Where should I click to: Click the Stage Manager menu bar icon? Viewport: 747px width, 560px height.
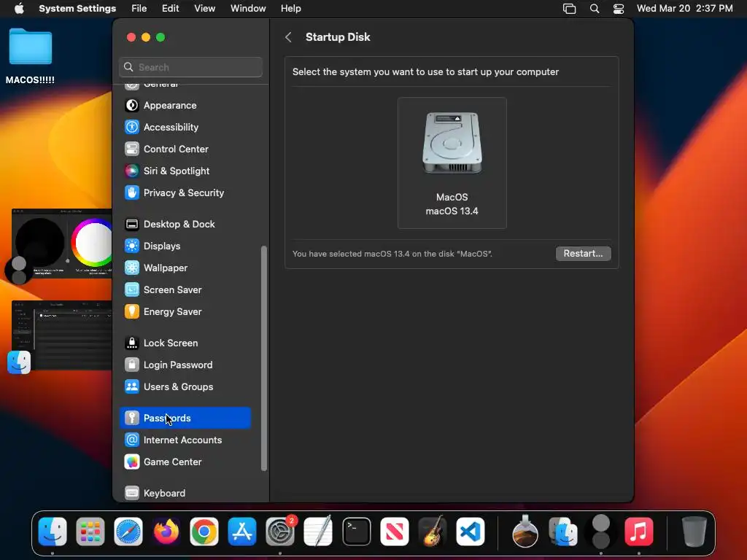tap(569, 9)
